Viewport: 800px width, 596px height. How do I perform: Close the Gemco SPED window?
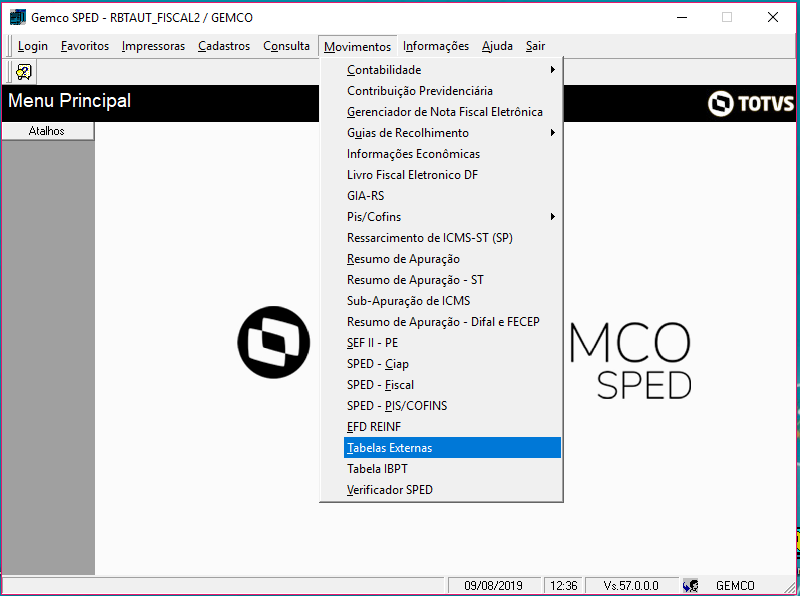click(x=772, y=17)
